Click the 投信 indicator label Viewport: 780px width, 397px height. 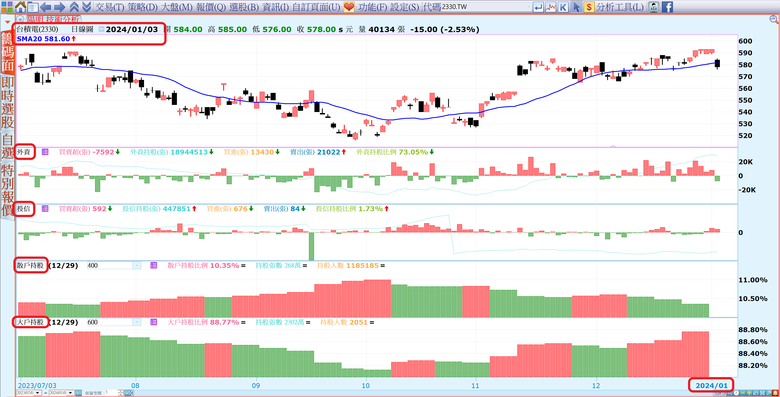tap(23, 208)
